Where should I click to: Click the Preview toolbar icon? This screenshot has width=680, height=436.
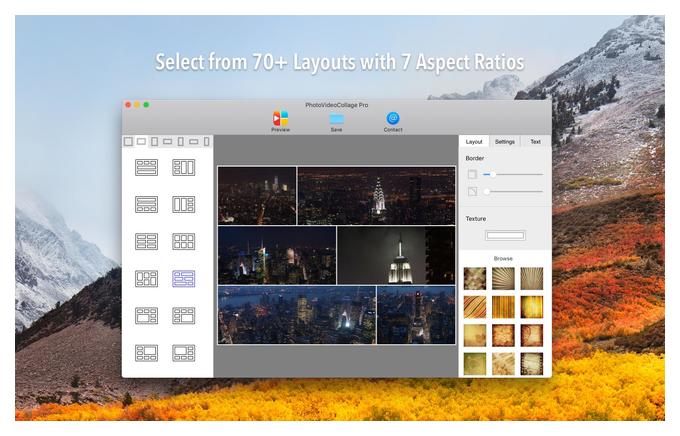(x=281, y=118)
